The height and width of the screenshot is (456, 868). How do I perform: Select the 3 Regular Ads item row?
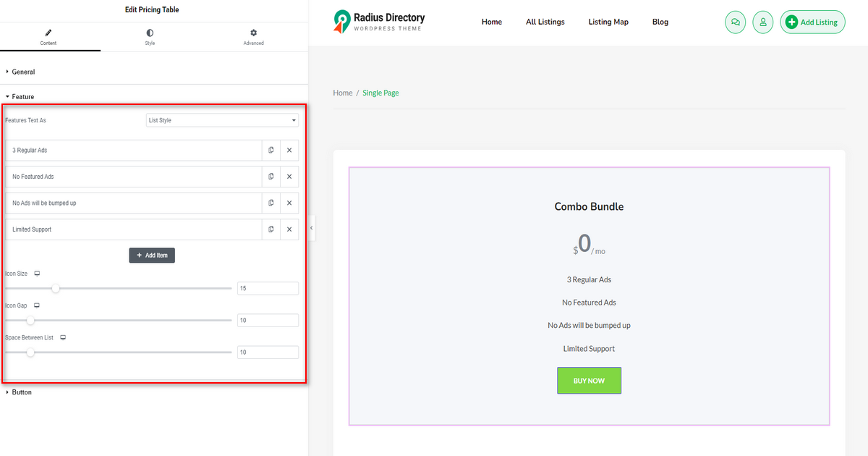(133, 150)
